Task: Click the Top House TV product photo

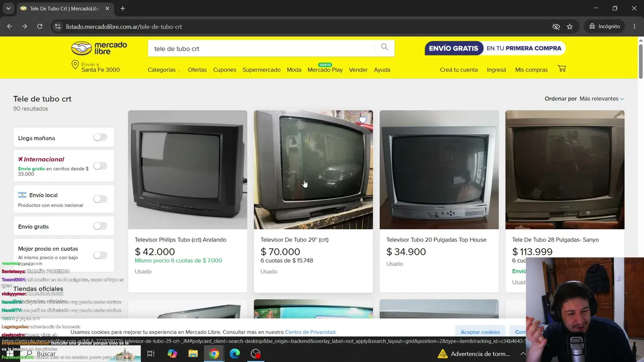Action: (439, 170)
